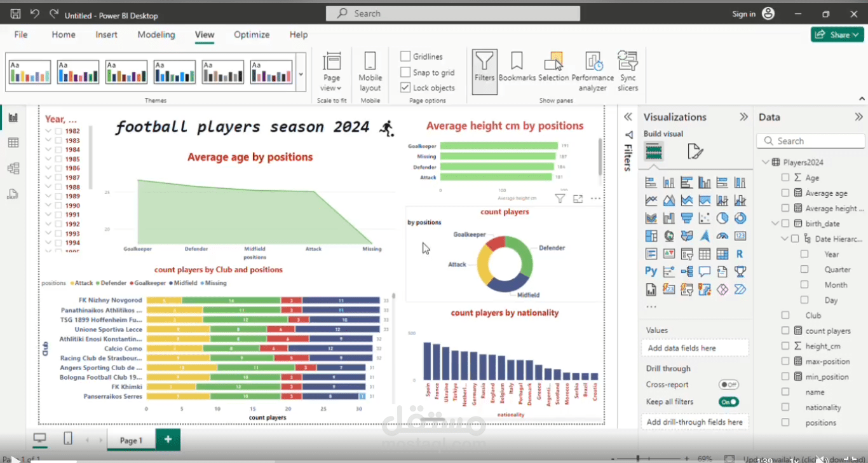The height and width of the screenshot is (463, 868).
Task: Select the Q&A speech bubble visual
Action: tap(704, 272)
